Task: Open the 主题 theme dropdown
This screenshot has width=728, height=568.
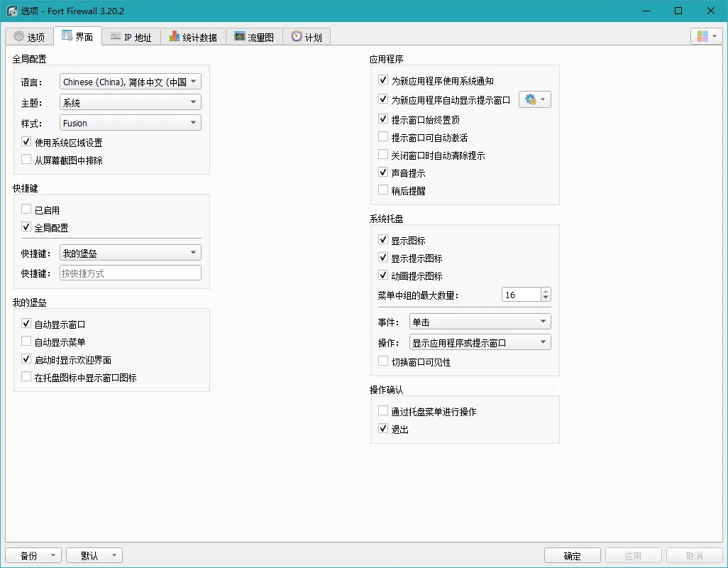Action: pos(131,102)
